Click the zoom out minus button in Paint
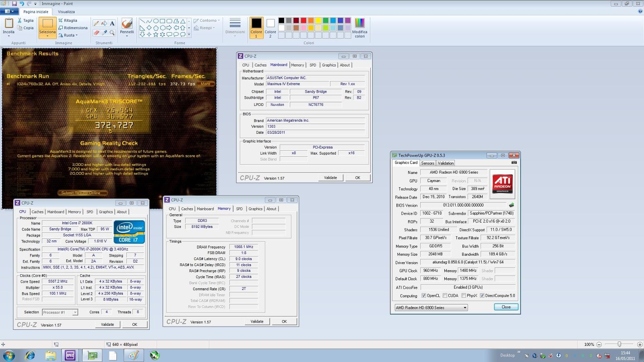Viewport: 644px width, 362px height. tap(599, 344)
